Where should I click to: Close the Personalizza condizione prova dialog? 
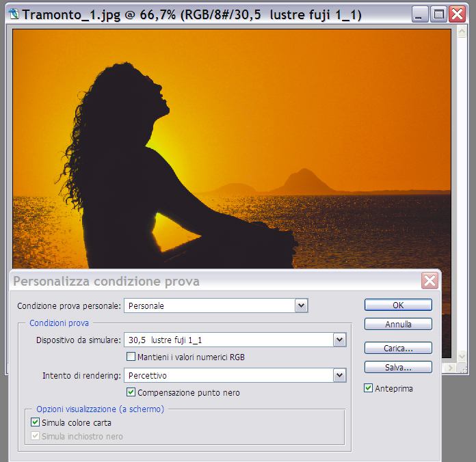(429, 281)
